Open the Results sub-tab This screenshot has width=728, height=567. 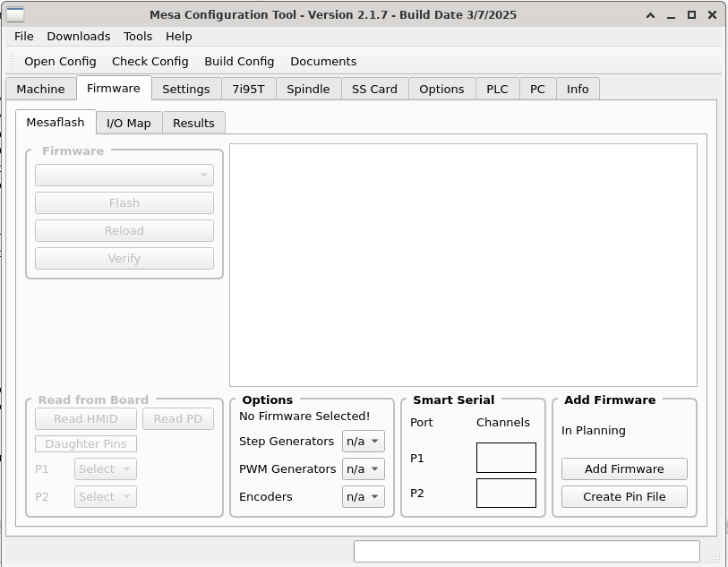coord(193,123)
